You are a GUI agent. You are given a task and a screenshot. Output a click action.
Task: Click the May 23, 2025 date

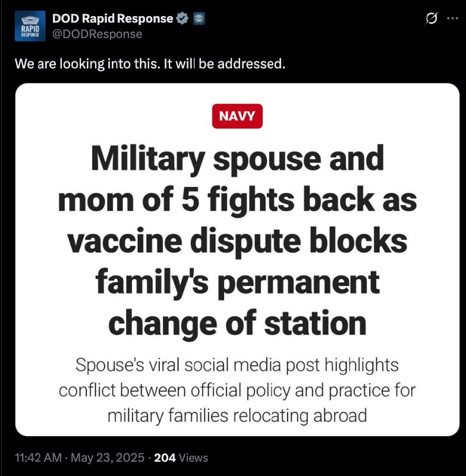[108, 458]
